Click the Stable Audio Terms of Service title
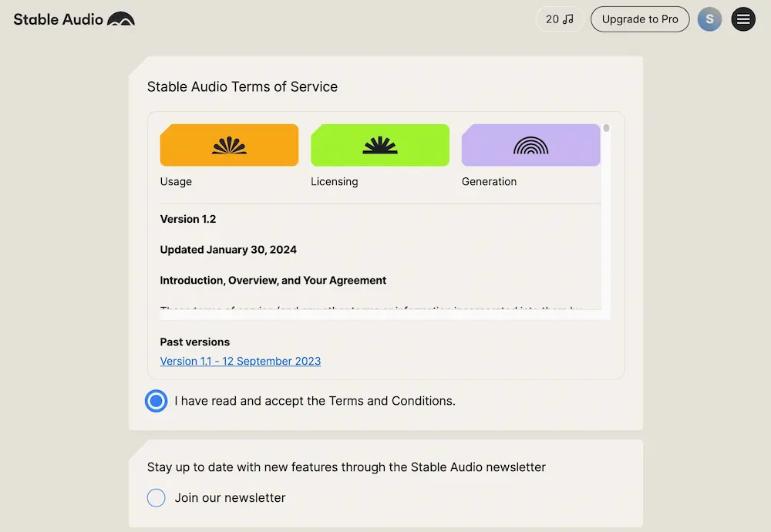 (x=242, y=86)
